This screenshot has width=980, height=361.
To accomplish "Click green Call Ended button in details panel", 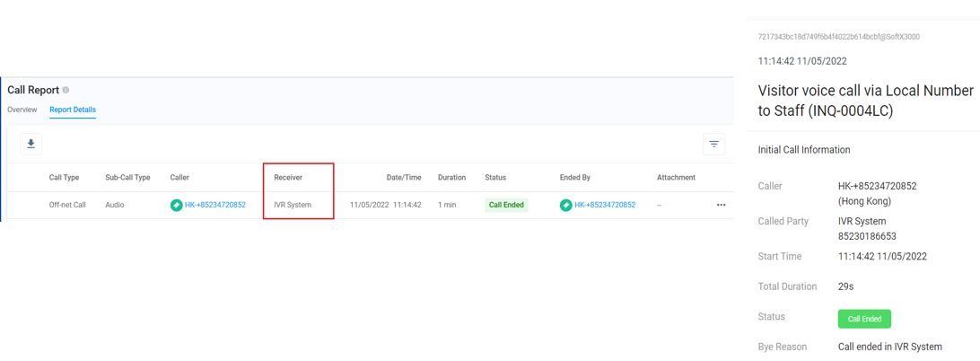I will (x=864, y=319).
